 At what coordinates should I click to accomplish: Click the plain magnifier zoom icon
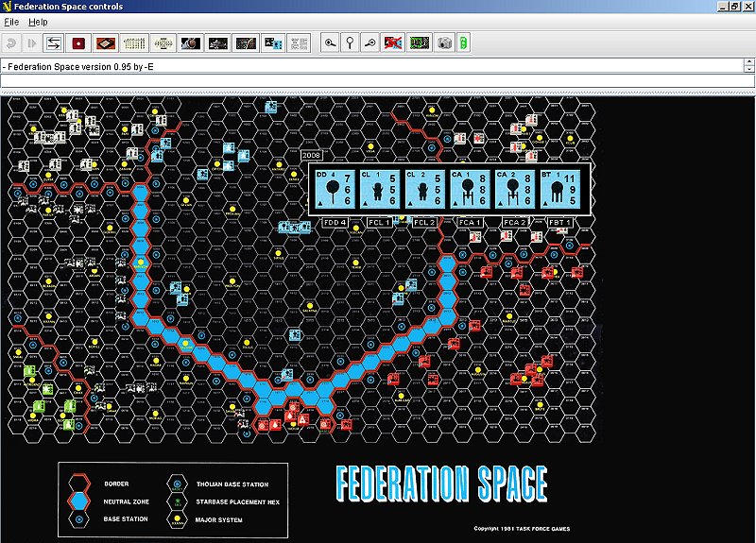[350, 43]
